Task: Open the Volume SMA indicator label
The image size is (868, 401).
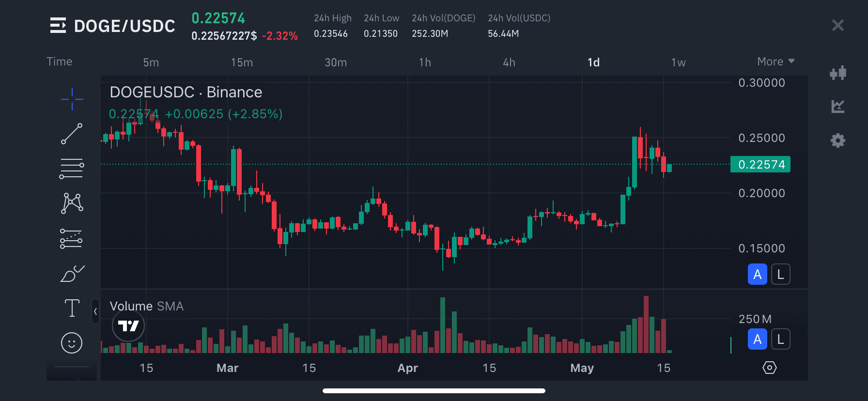Action: pos(147,306)
